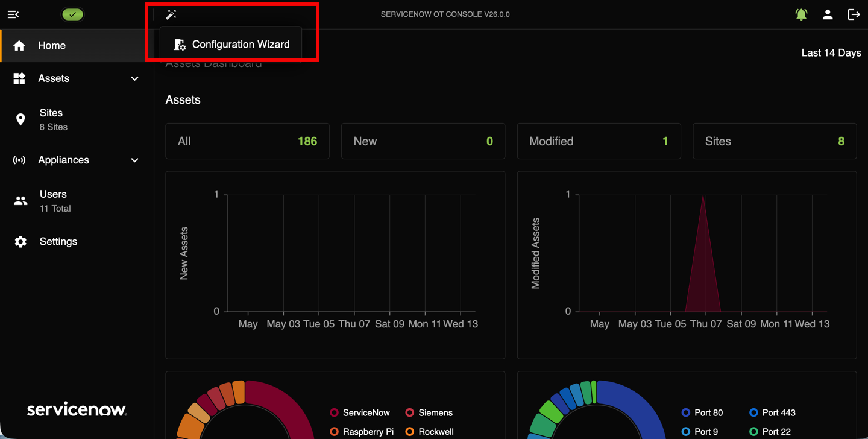Open Settings in the sidebar
The image size is (868, 439).
pyautogui.click(x=77, y=242)
